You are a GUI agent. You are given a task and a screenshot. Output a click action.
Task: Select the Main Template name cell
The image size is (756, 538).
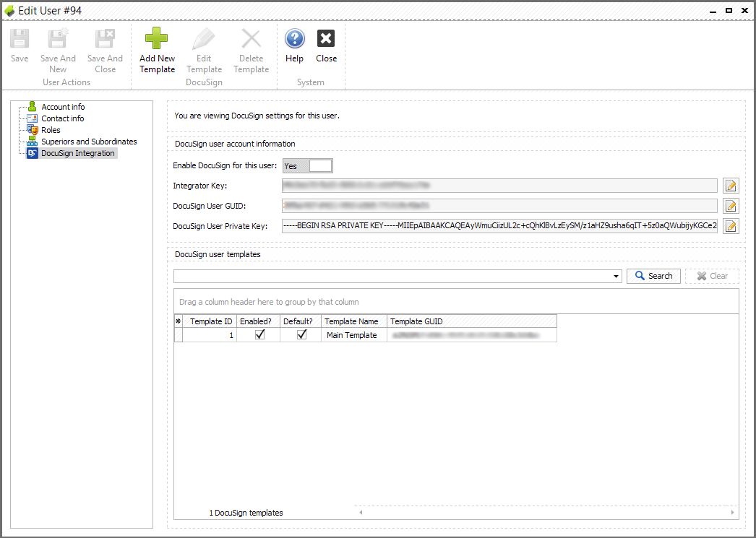[x=354, y=335]
